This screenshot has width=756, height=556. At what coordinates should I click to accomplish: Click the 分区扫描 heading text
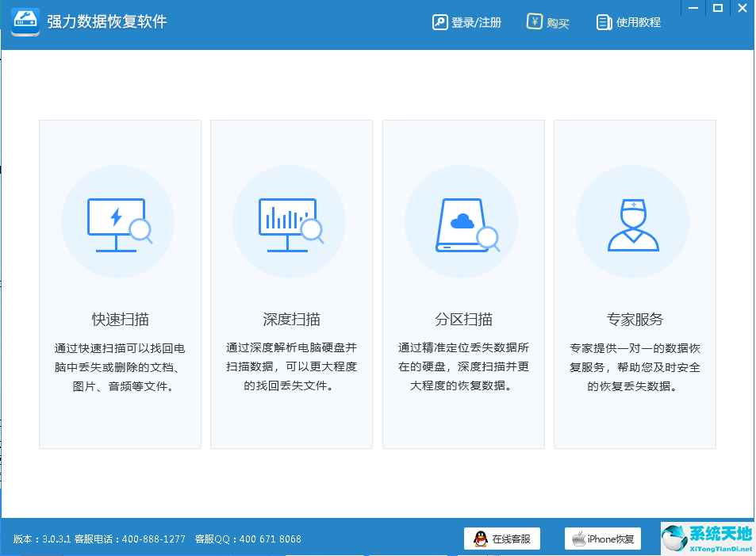463,319
